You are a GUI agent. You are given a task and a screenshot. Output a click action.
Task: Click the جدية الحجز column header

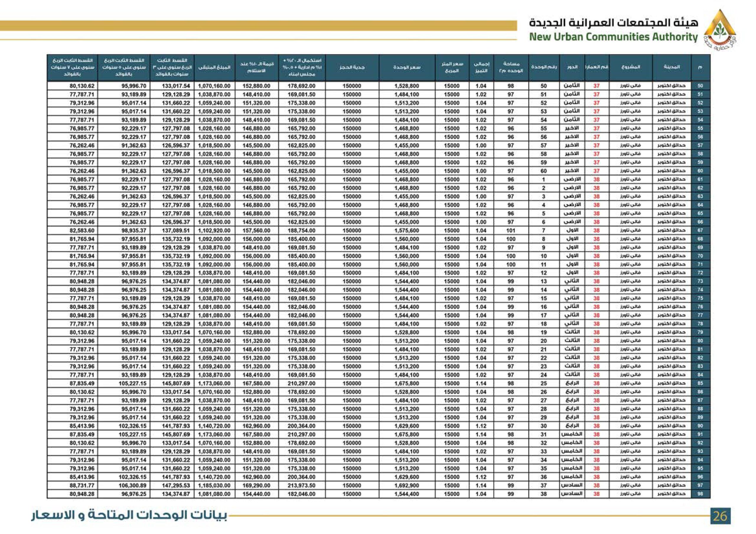point(352,67)
